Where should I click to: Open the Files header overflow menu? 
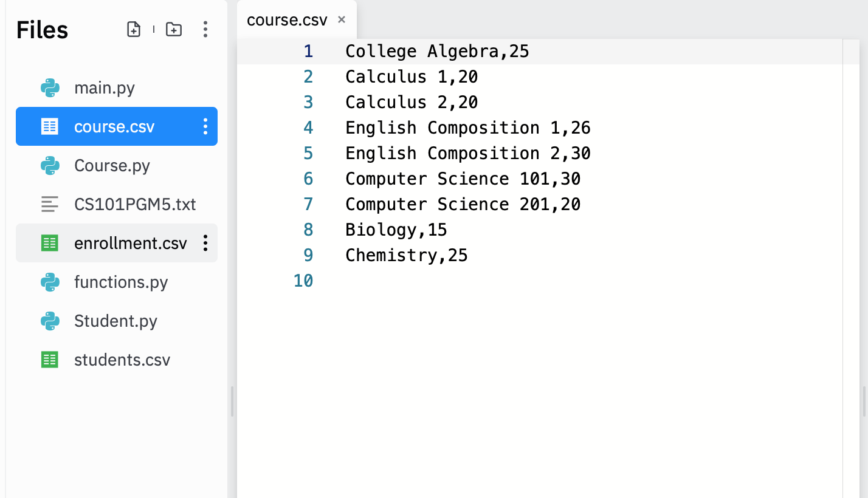click(205, 29)
